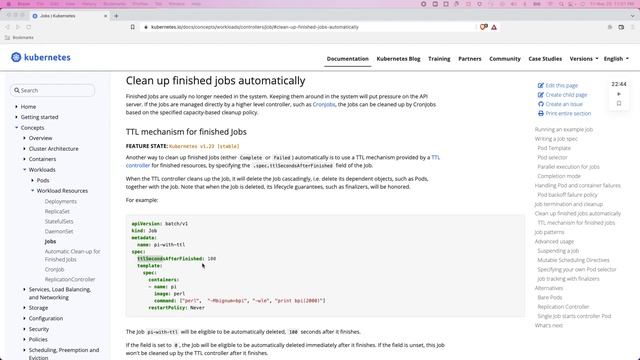Image resolution: width=640 pixels, height=360 pixels.
Task: Open the Partners nav item
Action: point(470,59)
